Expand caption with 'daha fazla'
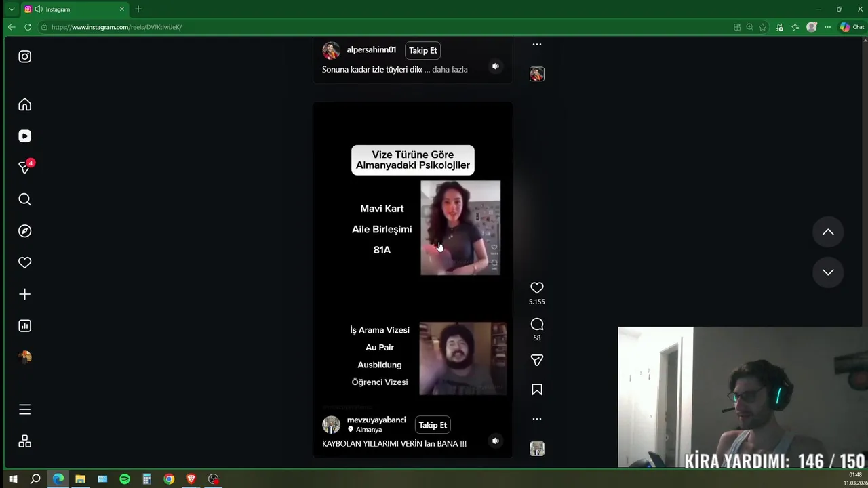868x488 pixels. click(450, 69)
